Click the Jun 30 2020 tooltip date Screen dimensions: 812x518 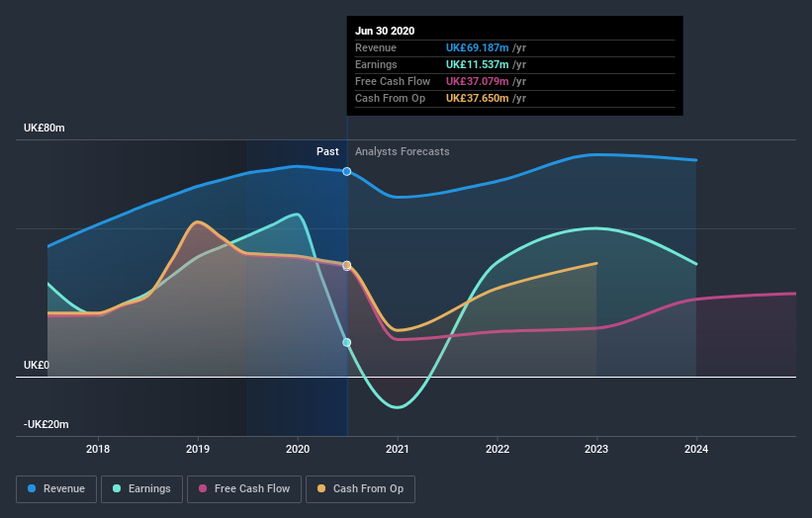[385, 31]
